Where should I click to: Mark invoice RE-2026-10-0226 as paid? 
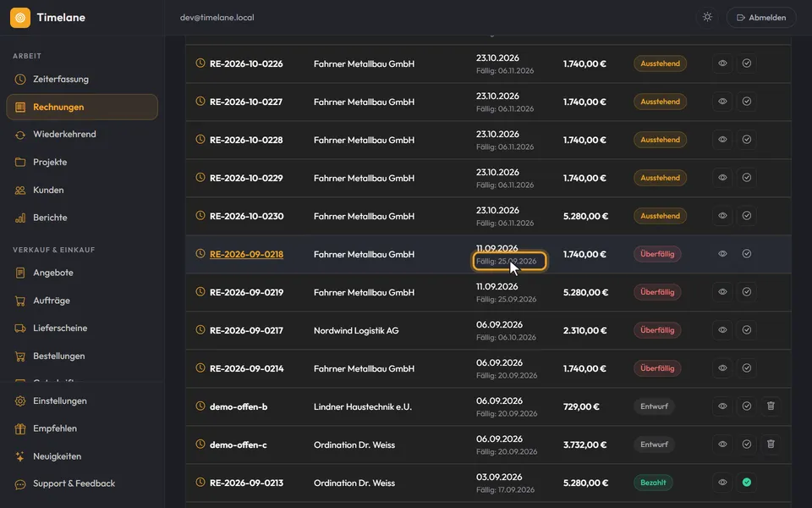tap(747, 63)
